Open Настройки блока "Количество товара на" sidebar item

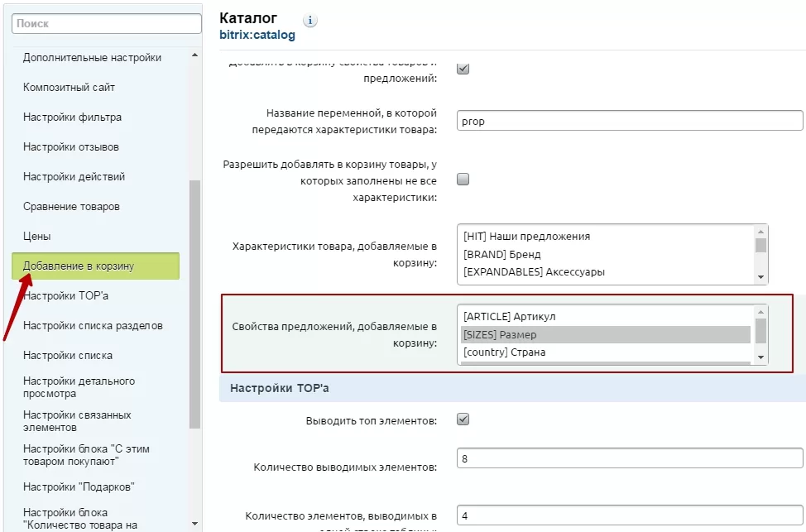(80, 519)
